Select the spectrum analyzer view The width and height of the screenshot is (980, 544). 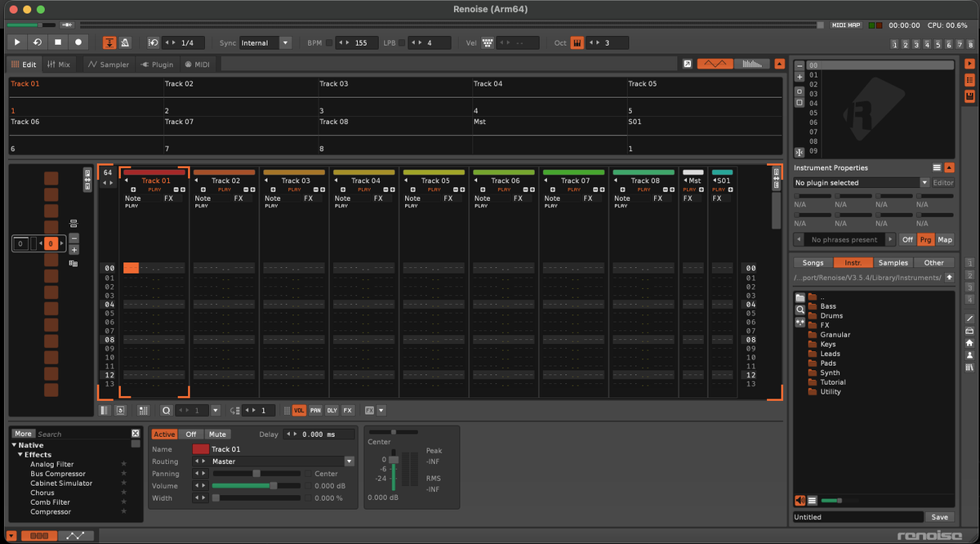[752, 64]
